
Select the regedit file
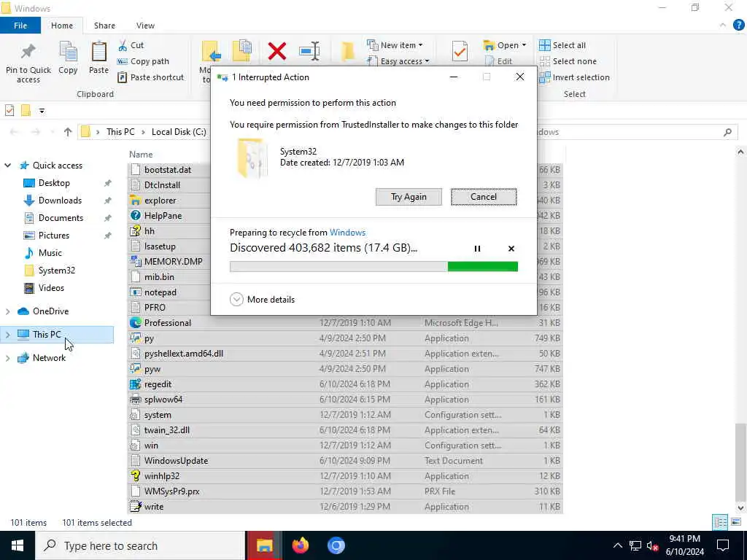click(158, 384)
